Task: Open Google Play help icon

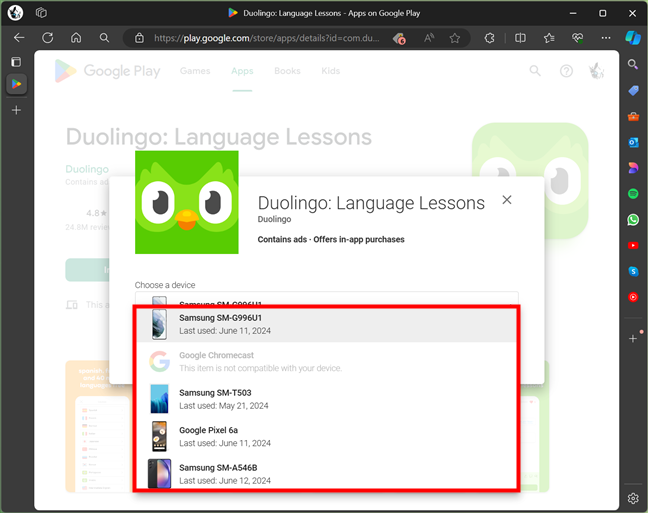Action: click(566, 71)
